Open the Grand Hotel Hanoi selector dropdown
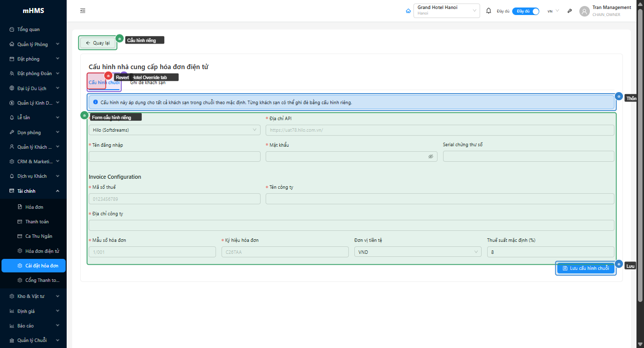 [x=447, y=11]
